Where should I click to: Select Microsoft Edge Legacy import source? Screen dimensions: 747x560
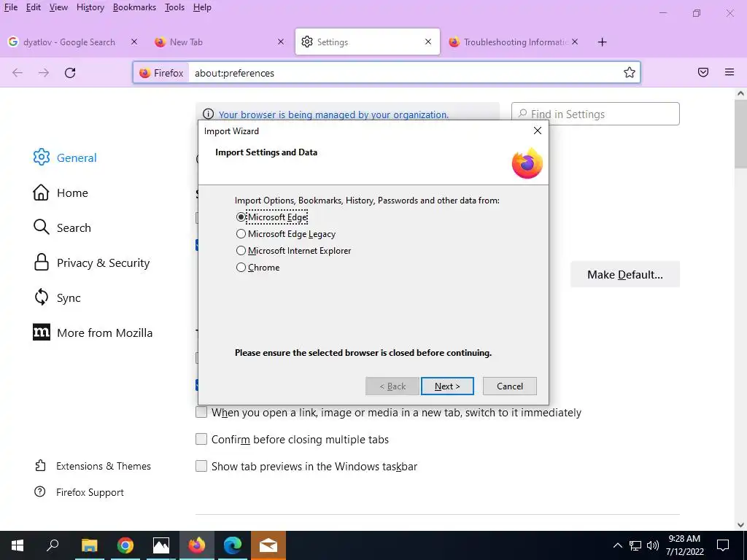click(286, 234)
